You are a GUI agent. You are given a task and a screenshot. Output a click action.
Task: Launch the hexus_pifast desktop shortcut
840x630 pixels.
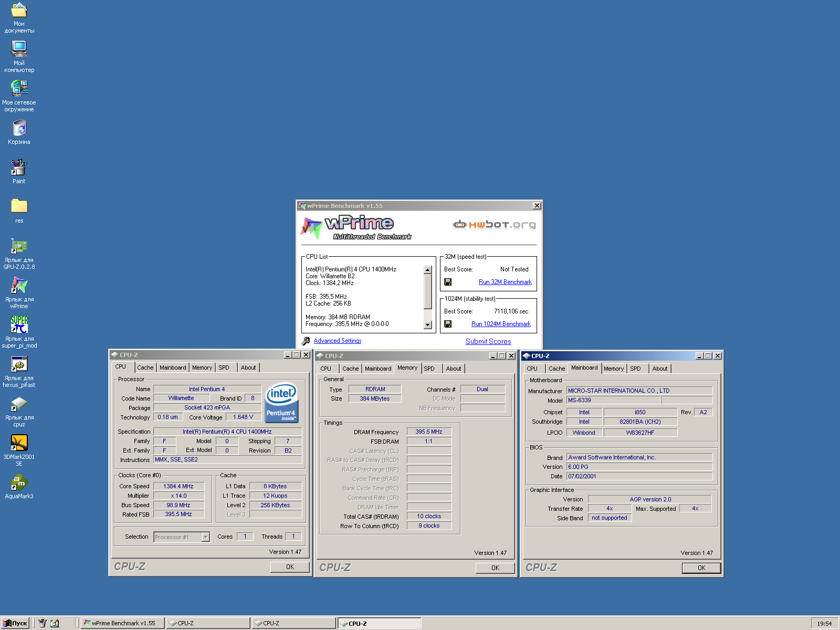[19, 372]
